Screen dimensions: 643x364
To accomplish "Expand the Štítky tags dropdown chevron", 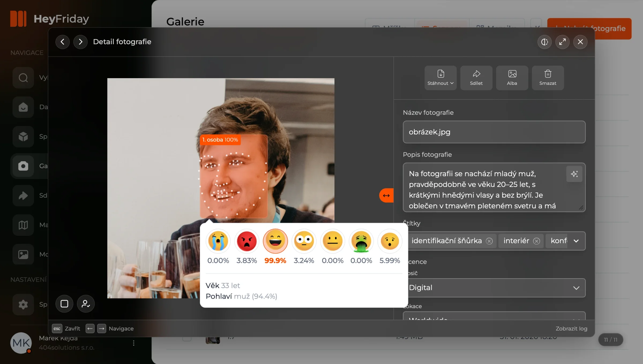I will 576,241.
